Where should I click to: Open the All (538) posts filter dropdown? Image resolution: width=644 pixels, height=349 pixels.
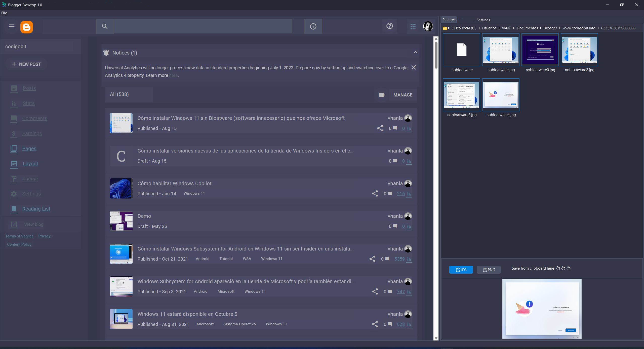129,94
